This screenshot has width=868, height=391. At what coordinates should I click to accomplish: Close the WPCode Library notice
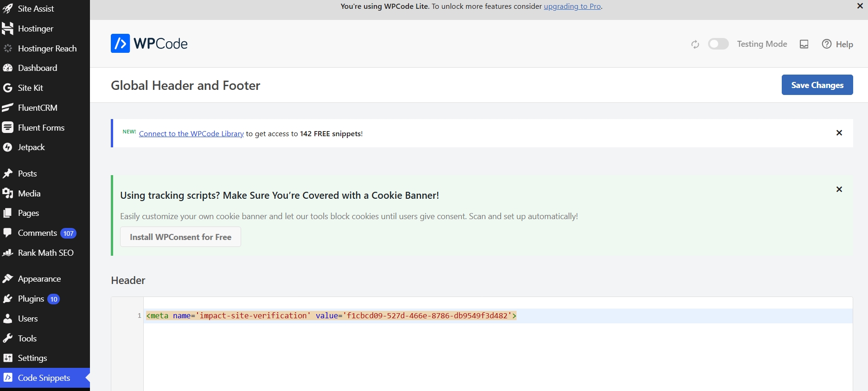click(x=839, y=133)
